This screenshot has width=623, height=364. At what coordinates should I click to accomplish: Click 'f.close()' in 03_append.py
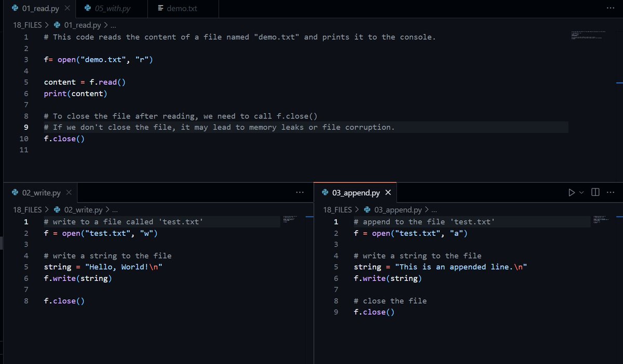(x=374, y=312)
